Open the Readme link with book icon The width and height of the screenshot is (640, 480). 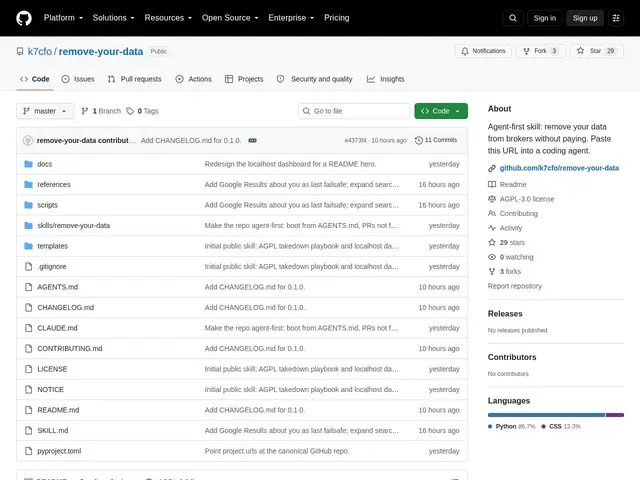click(x=507, y=184)
